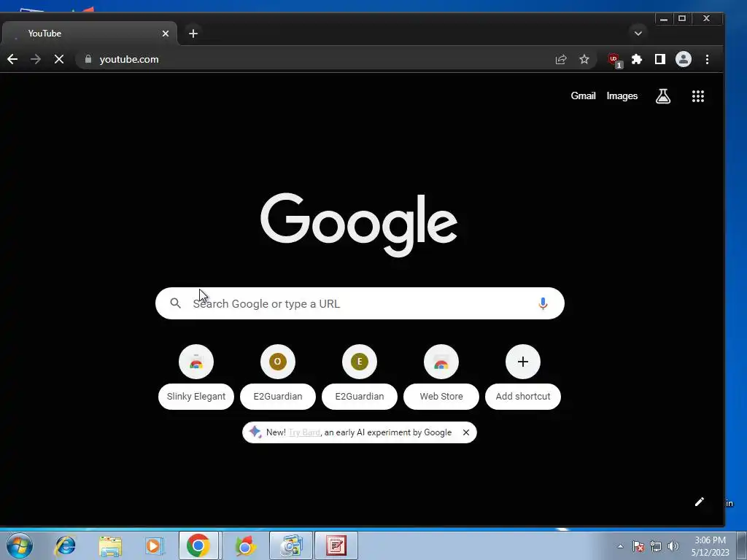Share this page using the share icon

click(561, 60)
